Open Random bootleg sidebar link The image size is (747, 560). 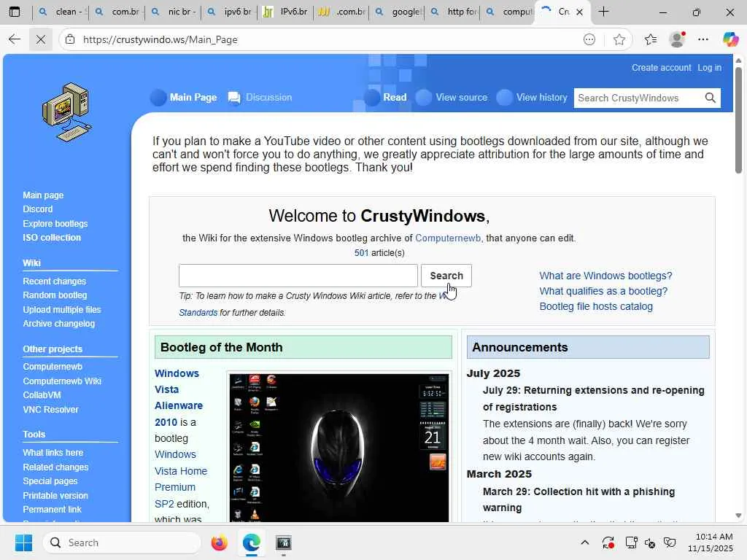[55, 295]
